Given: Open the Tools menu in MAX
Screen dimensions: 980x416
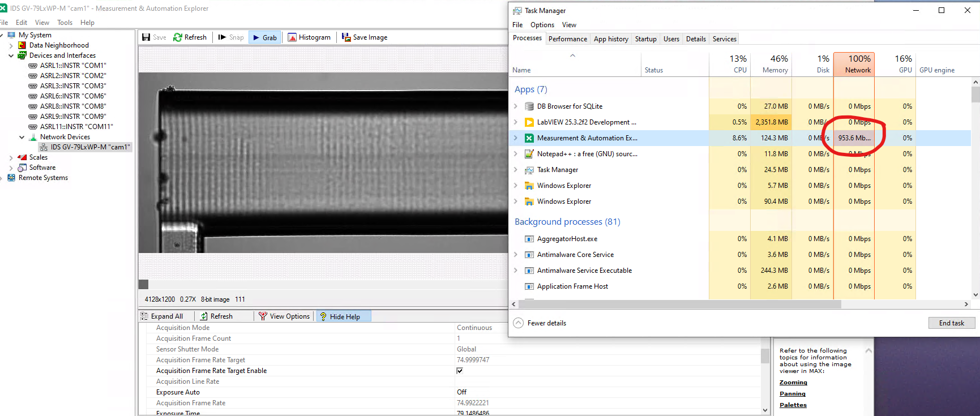Looking at the screenshot, I should coord(65,23).
